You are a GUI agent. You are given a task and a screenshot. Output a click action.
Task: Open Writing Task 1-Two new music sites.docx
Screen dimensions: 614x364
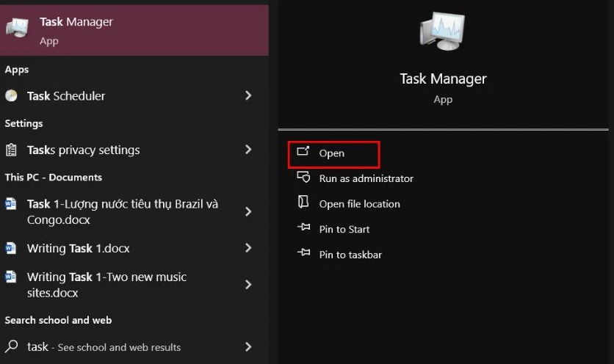134,285
